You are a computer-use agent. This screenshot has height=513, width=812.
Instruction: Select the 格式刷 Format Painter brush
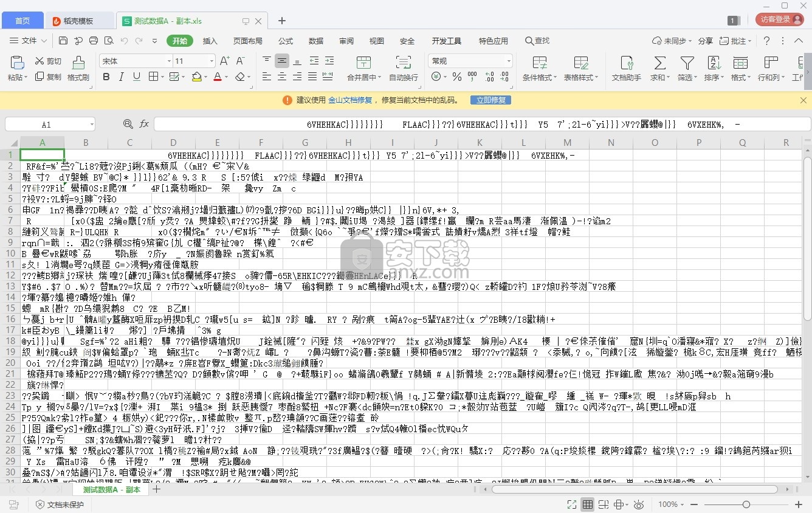click(x=78, y=69)
